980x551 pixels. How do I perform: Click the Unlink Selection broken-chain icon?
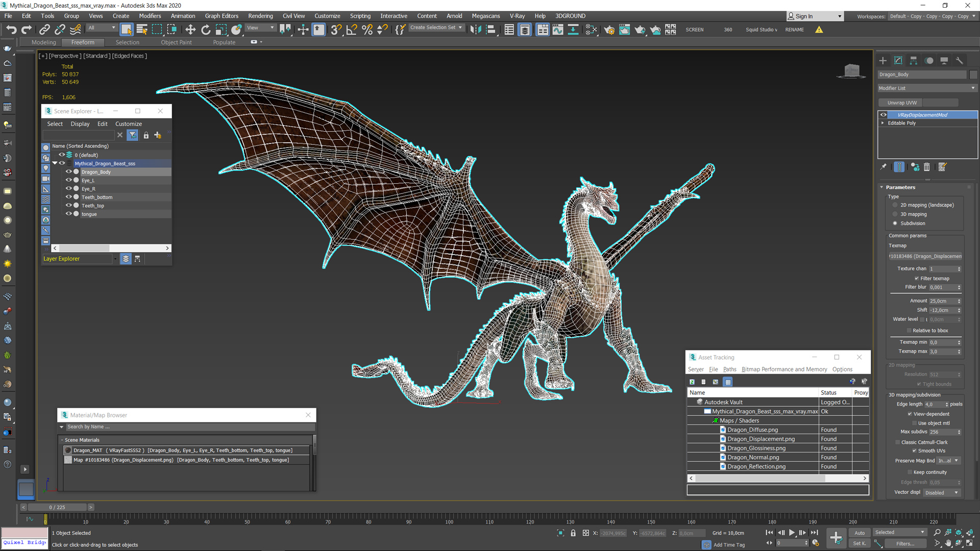60,30
